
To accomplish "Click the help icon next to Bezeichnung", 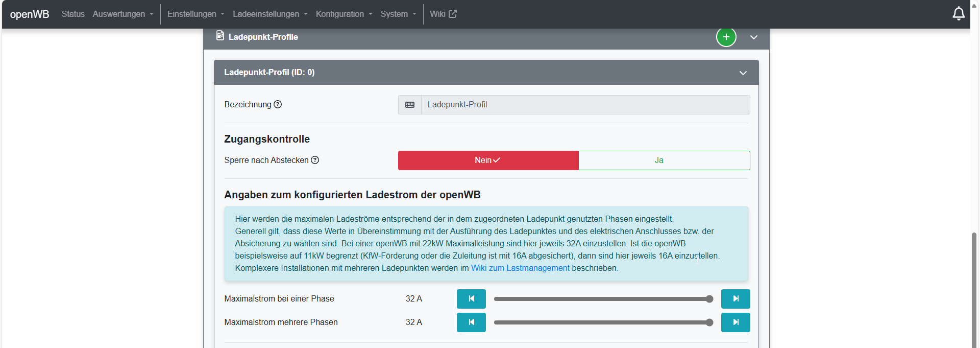I will pyautogui.click(x=278, y=104).
